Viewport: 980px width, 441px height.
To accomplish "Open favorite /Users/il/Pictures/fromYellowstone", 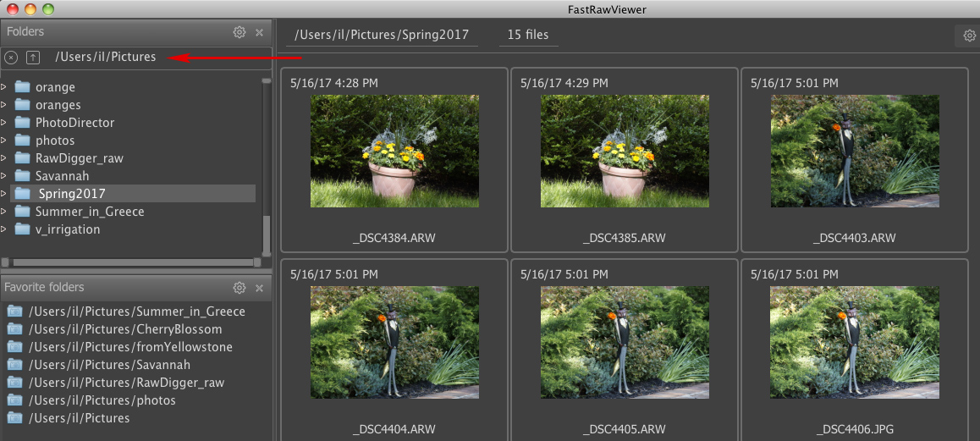I will click(130, 347).
